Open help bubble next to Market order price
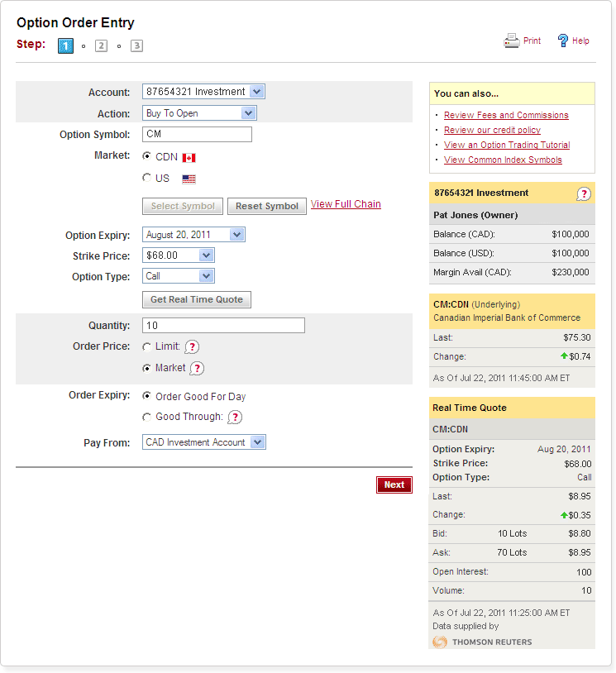Screen dimensions: 616x673 tap(197, 368)
